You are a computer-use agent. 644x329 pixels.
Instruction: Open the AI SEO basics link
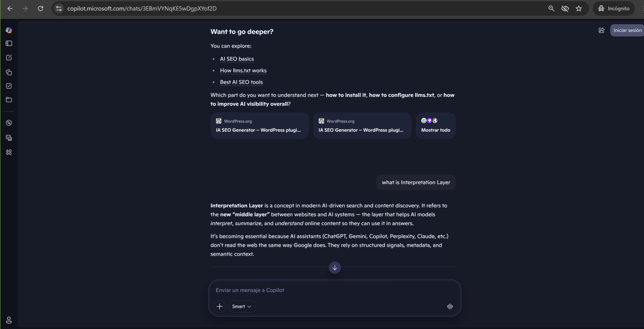[x=237, y=59]
